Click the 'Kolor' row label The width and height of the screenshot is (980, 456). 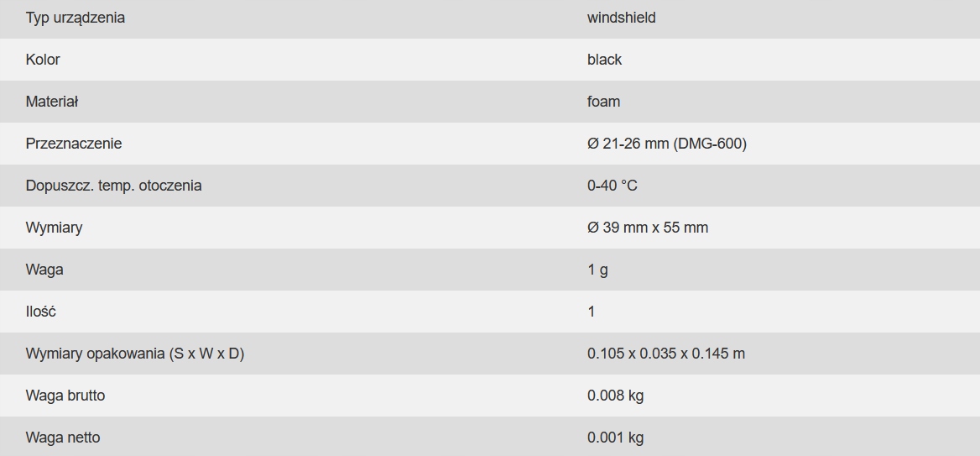coord(43,60)
